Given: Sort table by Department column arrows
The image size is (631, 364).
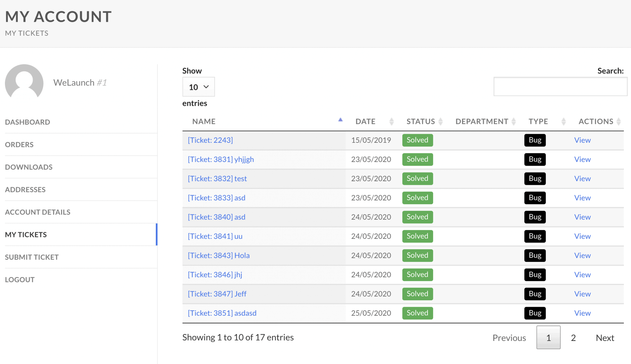Looking at the screenshot, I should 513,122.
